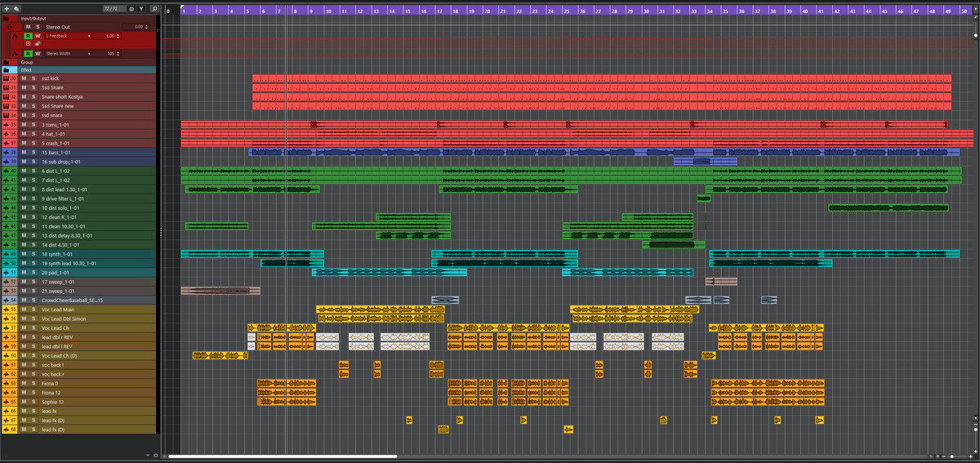Click the Stereo Out output channel icon
Screen dimensions: 980x463
coord(10,27)
